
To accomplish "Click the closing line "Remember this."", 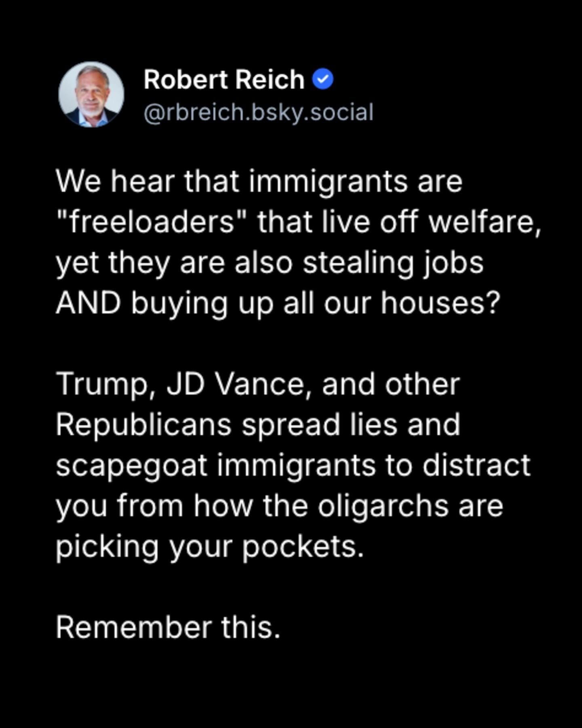I will click(x=168, y=627).
